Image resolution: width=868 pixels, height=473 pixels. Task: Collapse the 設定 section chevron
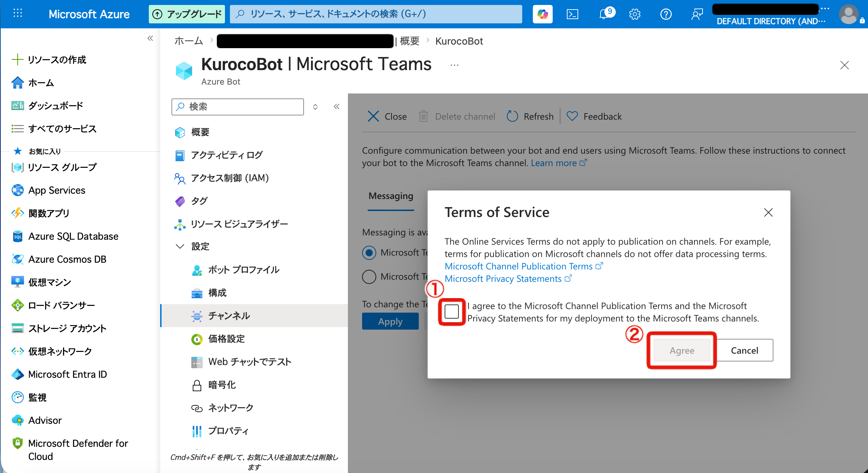(x=180, y=246)
